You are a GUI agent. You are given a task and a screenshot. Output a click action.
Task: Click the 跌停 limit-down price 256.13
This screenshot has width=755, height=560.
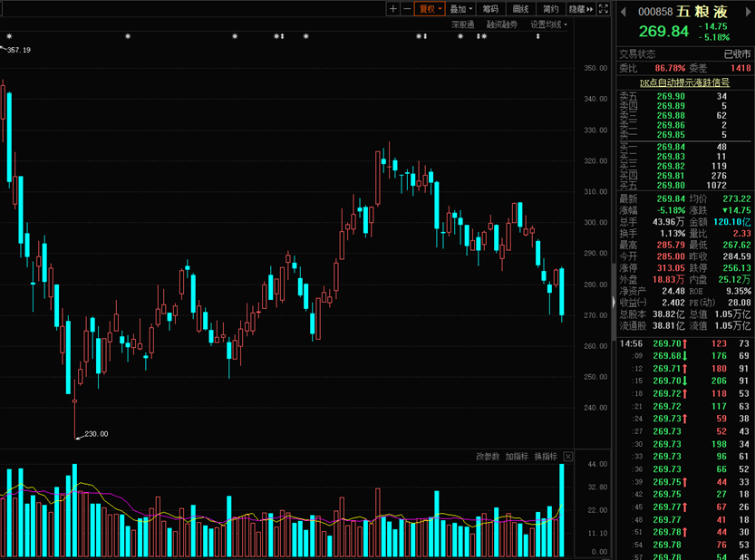tap(737, 268)
